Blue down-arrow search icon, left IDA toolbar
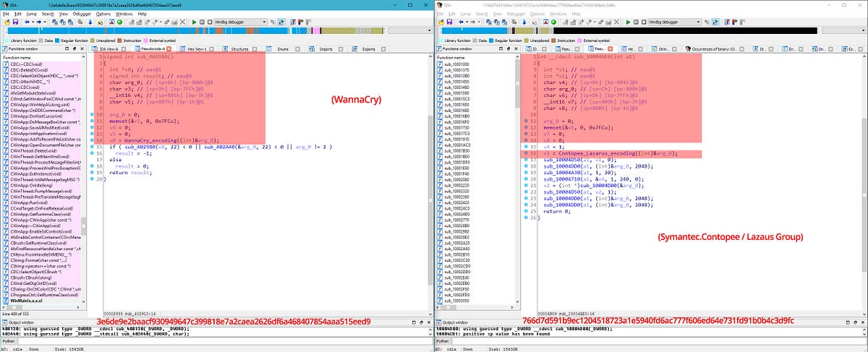 (x=90, y=22)
